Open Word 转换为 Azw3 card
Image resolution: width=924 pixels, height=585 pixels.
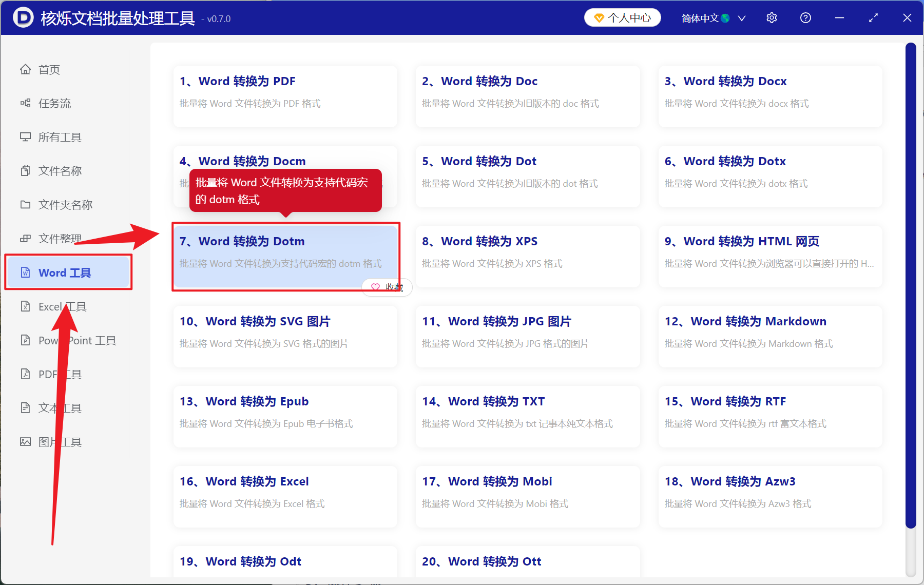(x=770, y=497)
